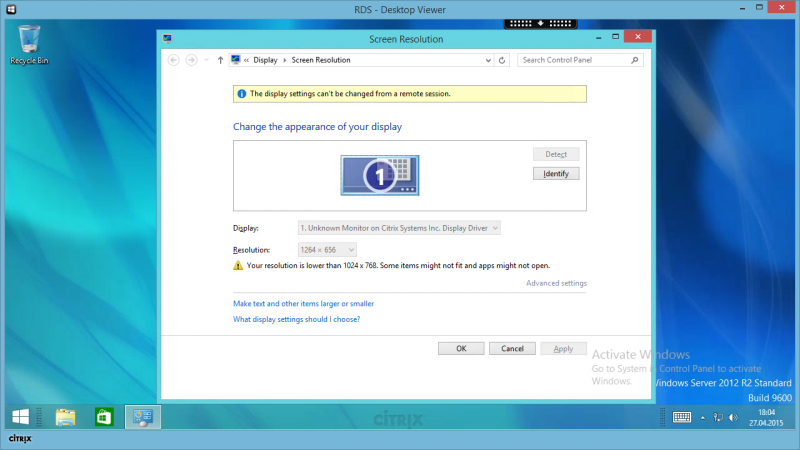Expand the Citrix Desktop Viewer toolbar handle
This screenshot has height=450, width=800.
pyautogui.click(x=540, y=23)
